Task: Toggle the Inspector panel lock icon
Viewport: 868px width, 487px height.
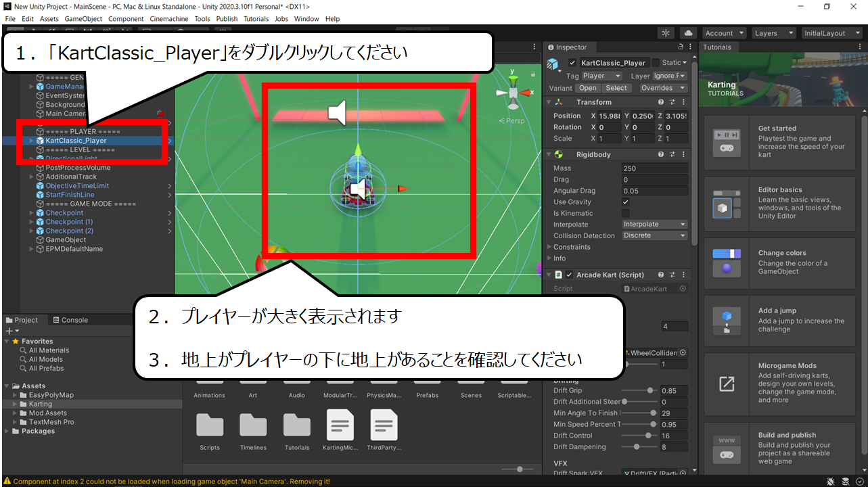Action: click(x=681, y=47)
